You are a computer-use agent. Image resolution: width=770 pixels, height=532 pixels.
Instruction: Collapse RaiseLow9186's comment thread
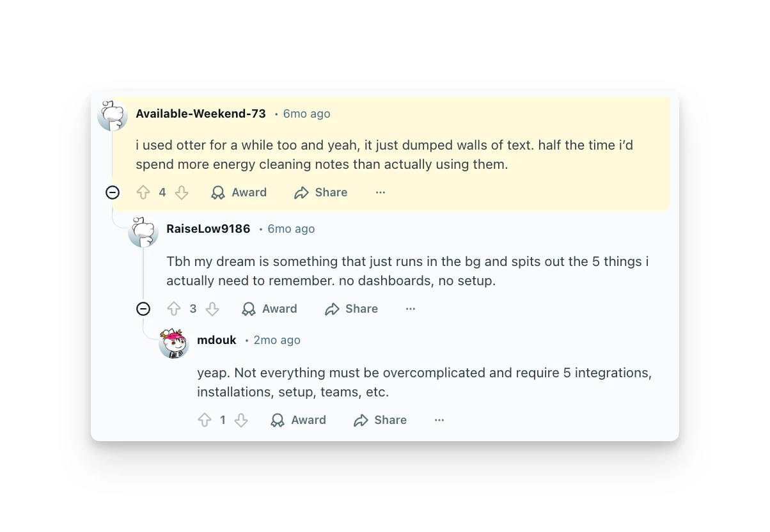tap(143, 309)
